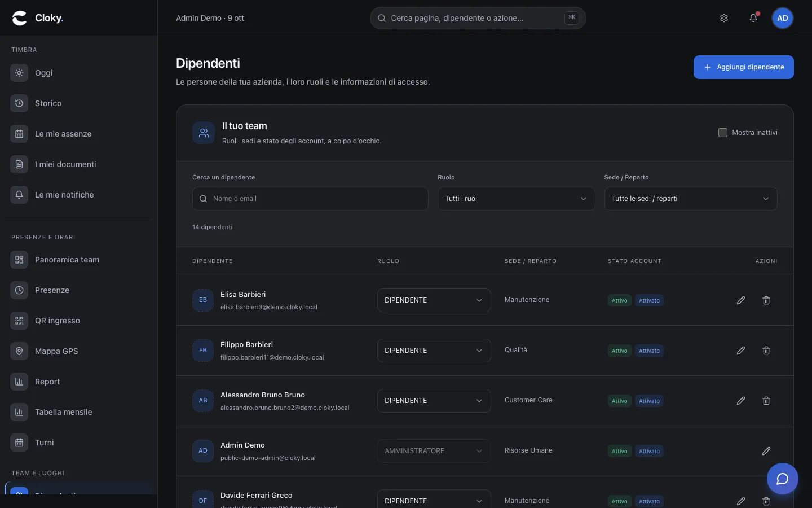Open the chat support bubble
Viewport: 812px width, 508px height.
point(783,479)
